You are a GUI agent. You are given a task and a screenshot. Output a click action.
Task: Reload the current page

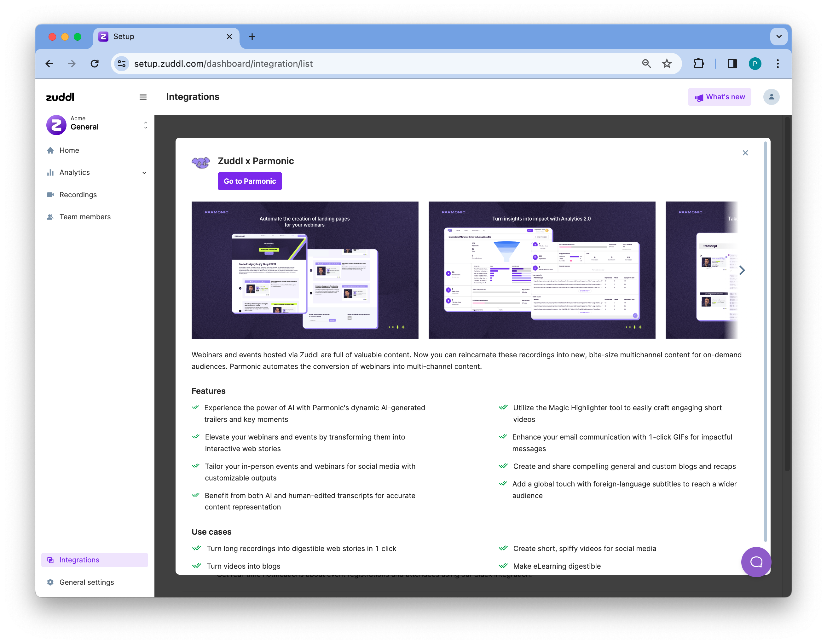point(95,64)
